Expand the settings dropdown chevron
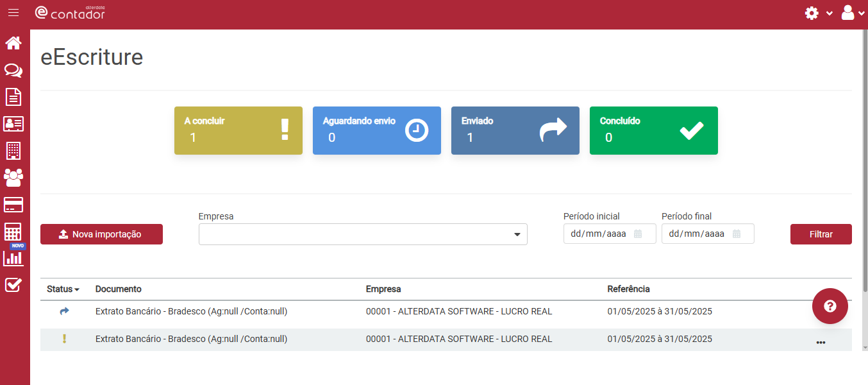 point(830,13)
